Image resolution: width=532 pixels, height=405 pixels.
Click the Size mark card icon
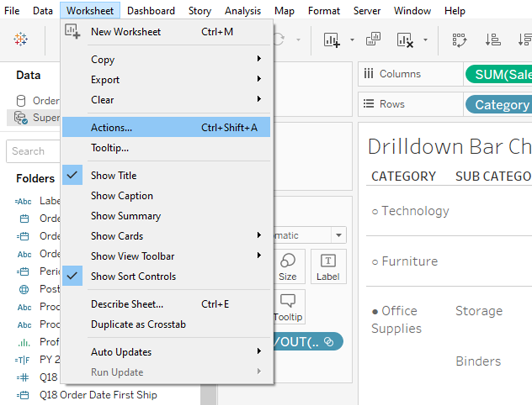click(x=288, y=267)
